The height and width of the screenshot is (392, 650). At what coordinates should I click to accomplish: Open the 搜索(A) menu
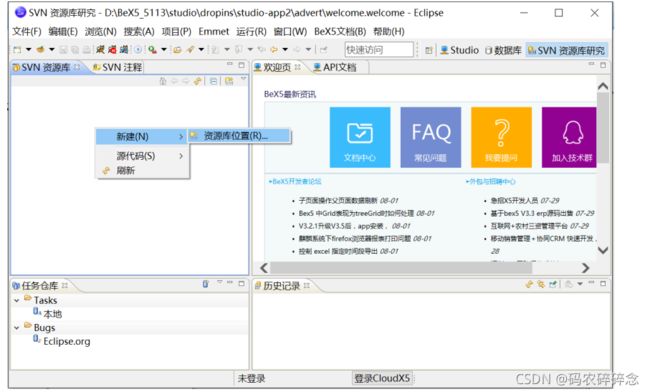point(139,31)
